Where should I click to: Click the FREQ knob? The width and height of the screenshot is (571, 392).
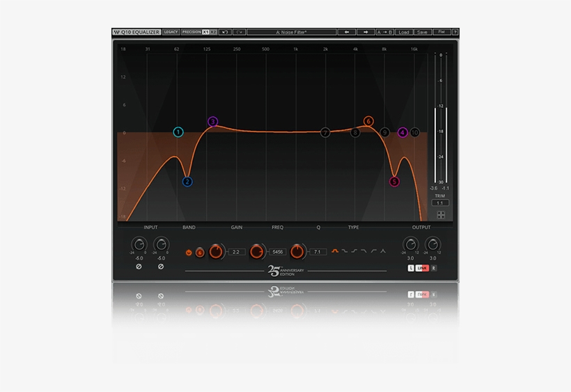pyautogui.click(x=256, y=251)
